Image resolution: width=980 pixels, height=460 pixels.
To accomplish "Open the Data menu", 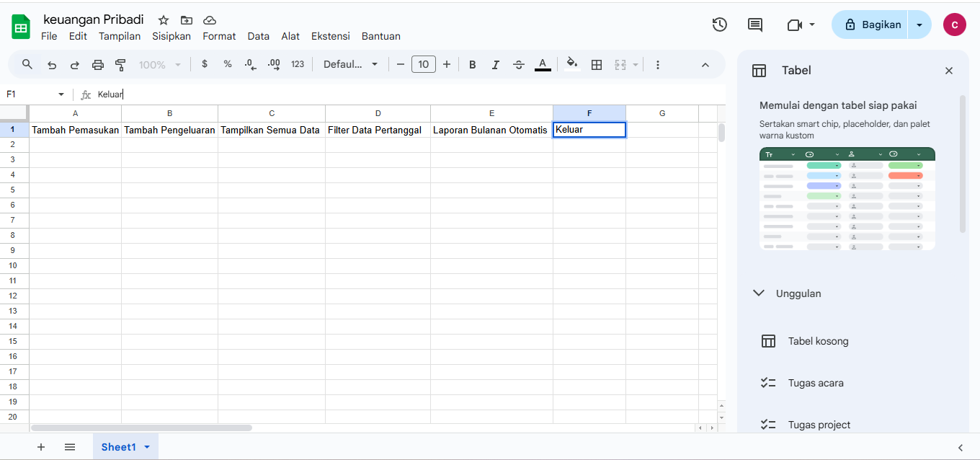I will coord(258,36).
